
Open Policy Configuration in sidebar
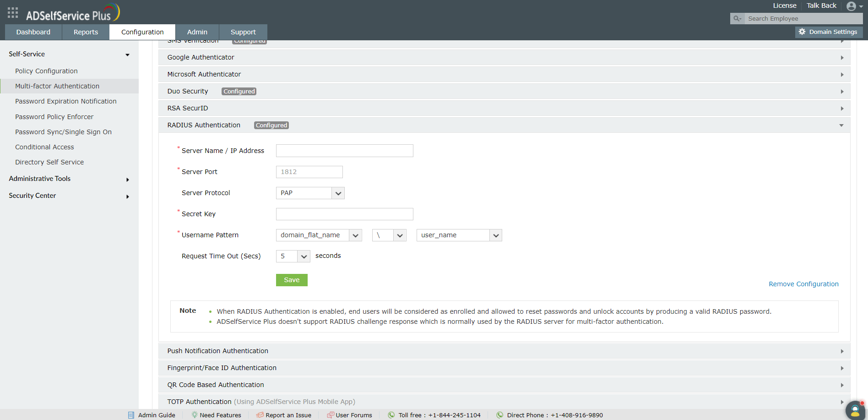(x=46, y=71)
